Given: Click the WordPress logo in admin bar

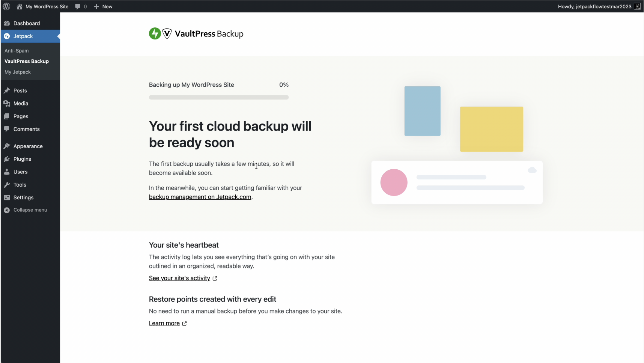Looking at the screenshot, I should pos(6,6).
